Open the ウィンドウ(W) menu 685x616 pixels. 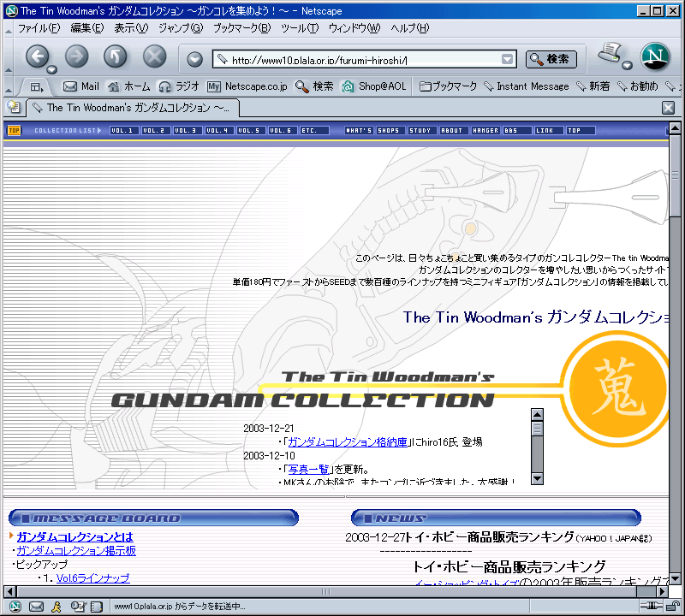click(x=354, y=28)
